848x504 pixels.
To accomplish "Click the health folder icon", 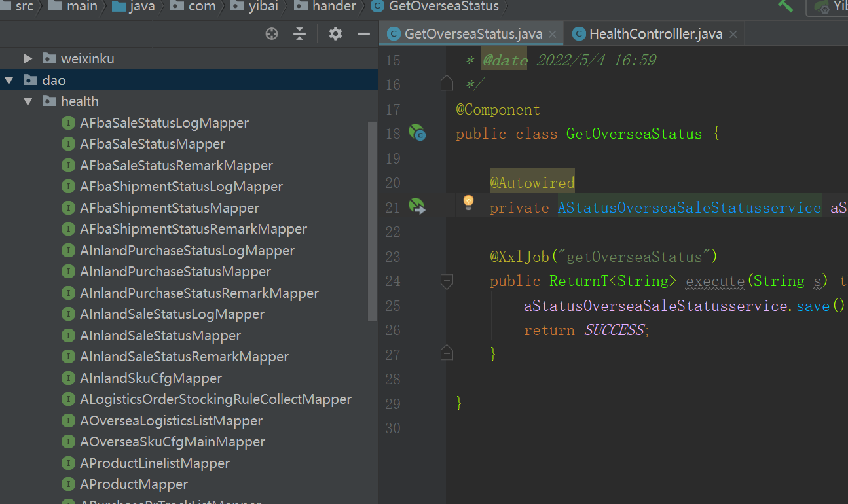I will (x=49, y=101).
